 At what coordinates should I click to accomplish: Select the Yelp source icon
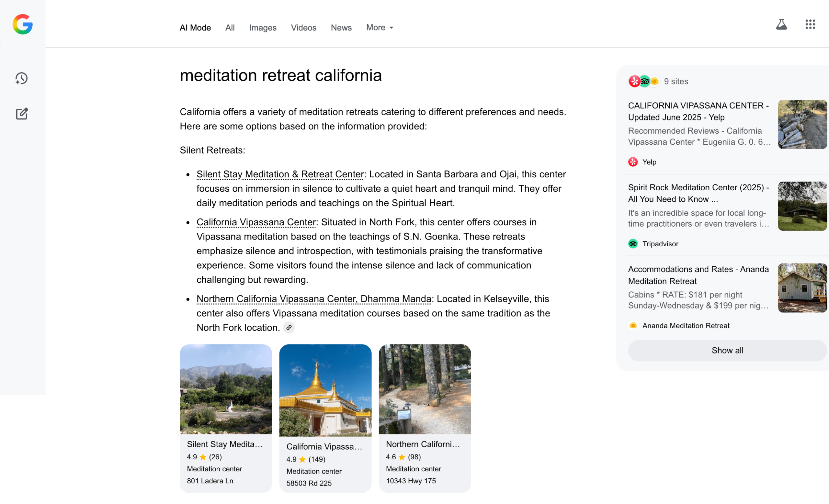coord(633,162)
